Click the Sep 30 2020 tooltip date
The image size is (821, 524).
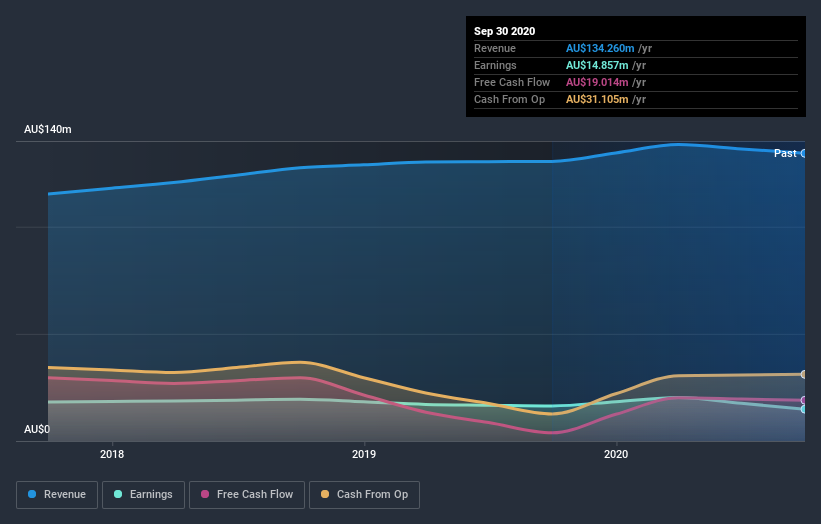click(x=504, y=31)
